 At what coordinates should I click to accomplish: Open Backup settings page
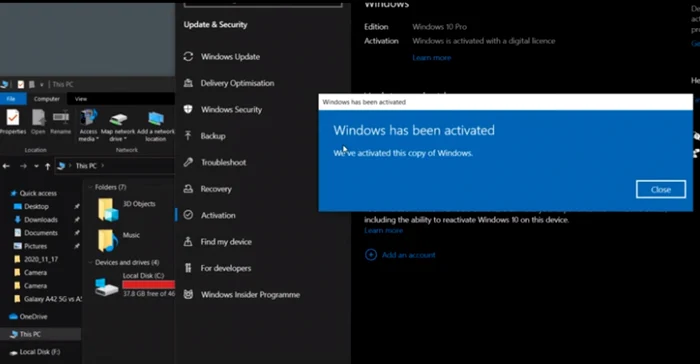coord(212,136)
